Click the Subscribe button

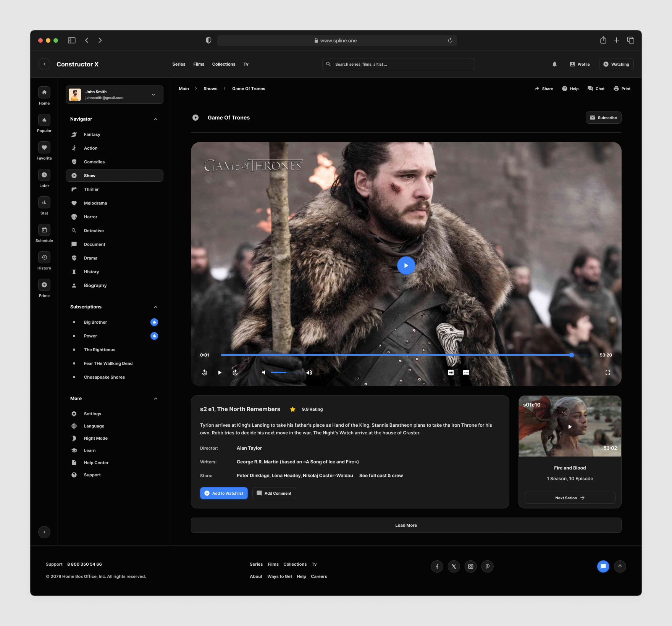click(x=604, y=118)
